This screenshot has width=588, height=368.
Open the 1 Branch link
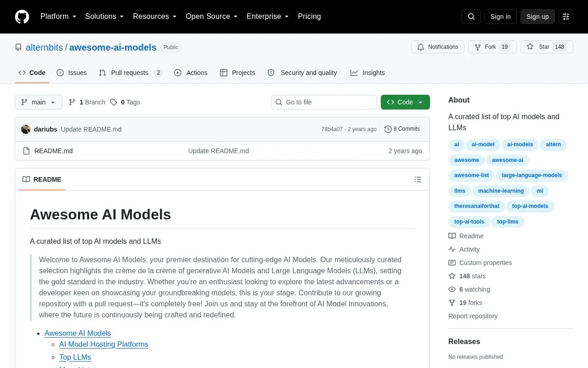(87, 102)
